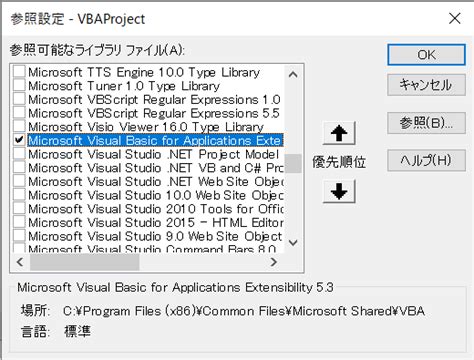Screen dimensions: 474x360
Task: Click the horizontal scrollbar thumb
Action: [x=85, y=262]
